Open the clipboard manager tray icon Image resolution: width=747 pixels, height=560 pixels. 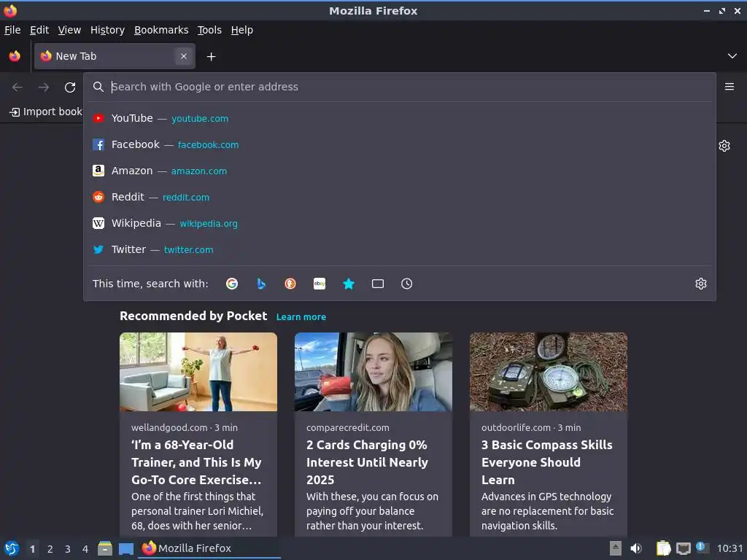(662, 548)
